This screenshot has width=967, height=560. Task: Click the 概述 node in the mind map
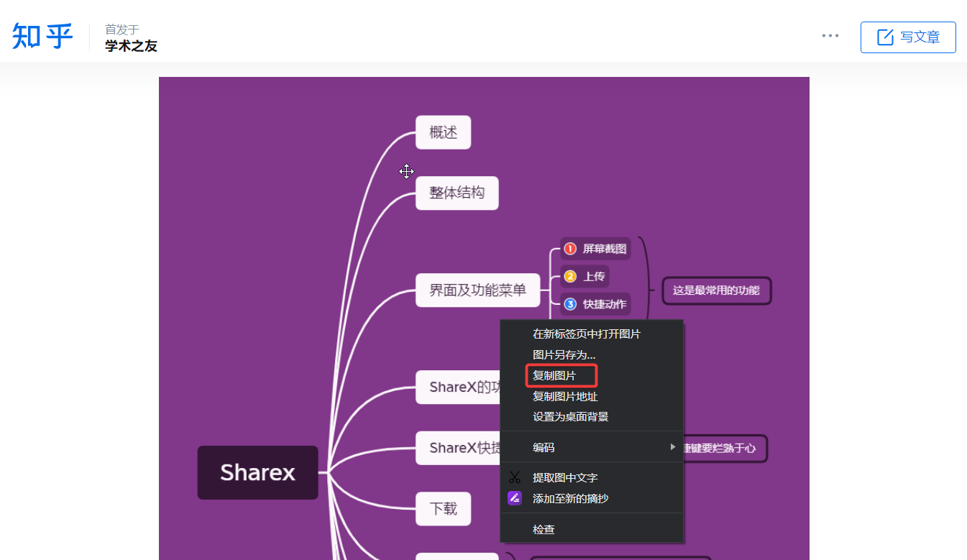(443, 132)
